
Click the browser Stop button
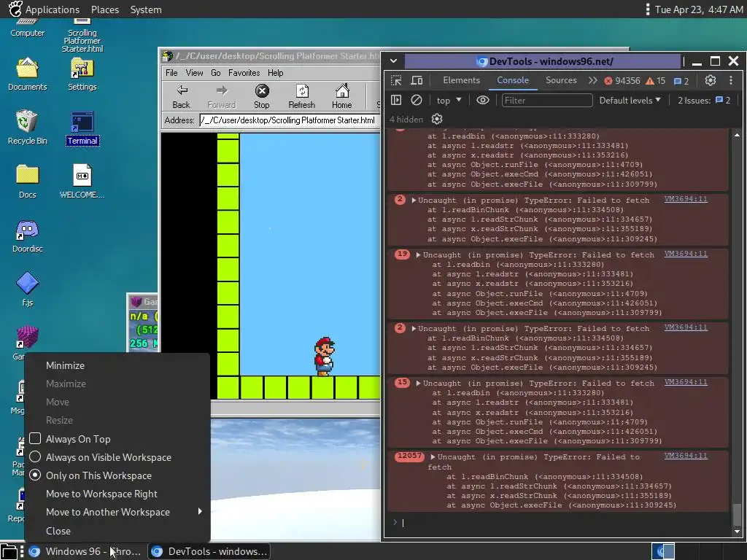(262, 96)
